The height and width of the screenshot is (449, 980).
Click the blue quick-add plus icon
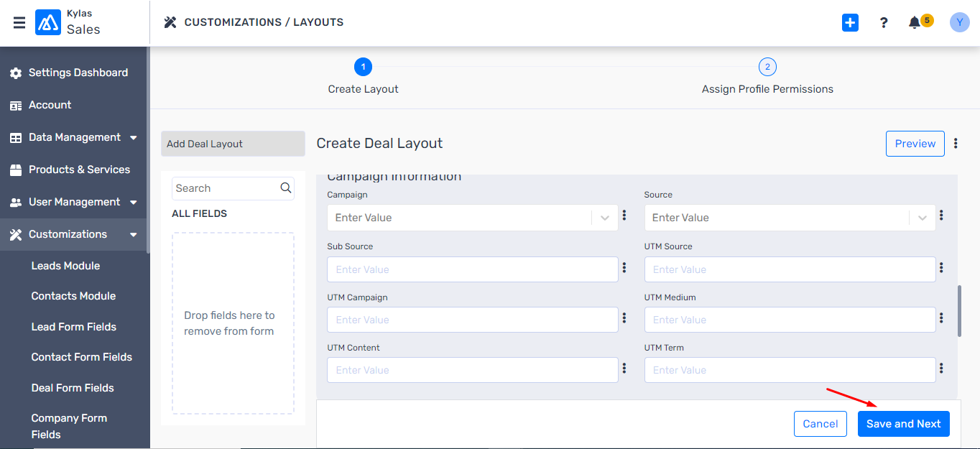click(x=850, y=23)
